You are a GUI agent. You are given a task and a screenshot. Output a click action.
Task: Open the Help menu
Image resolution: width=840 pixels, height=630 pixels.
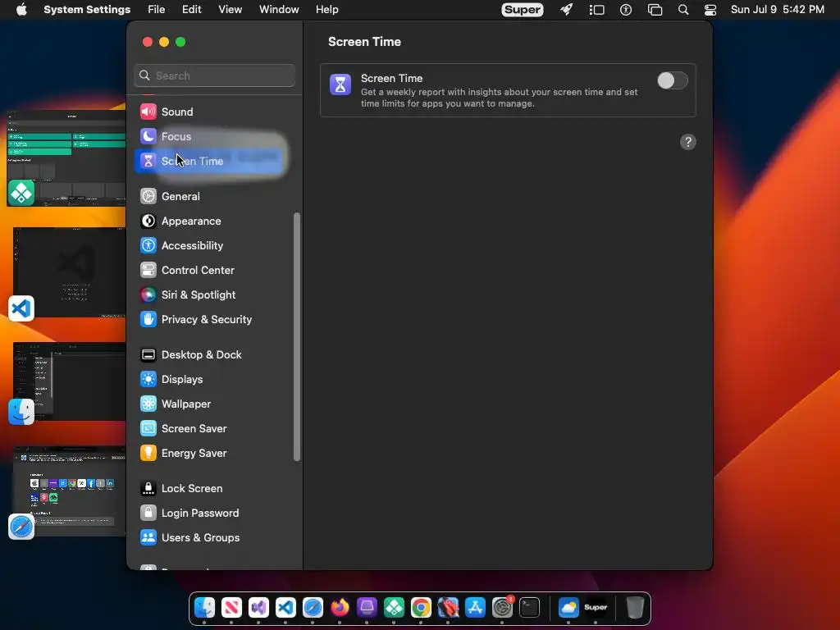coord(326,10)
